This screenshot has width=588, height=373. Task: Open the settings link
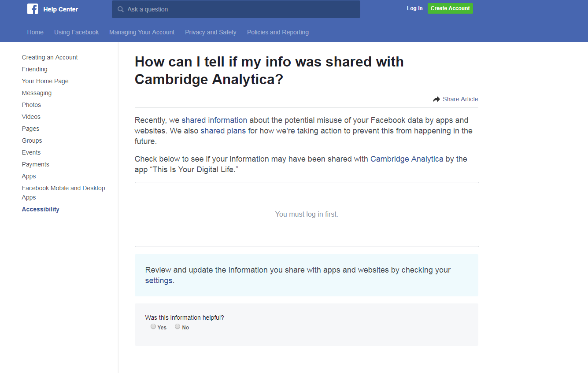point(159,281)
